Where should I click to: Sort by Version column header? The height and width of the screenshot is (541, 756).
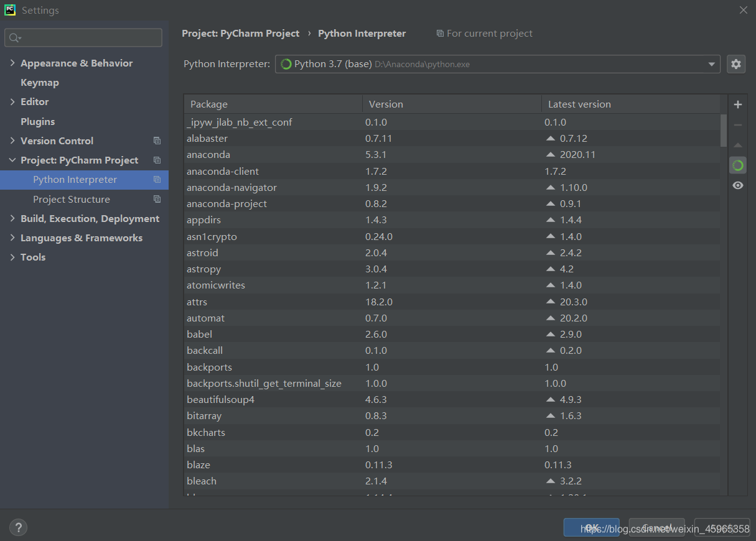(x=452, y=104)
